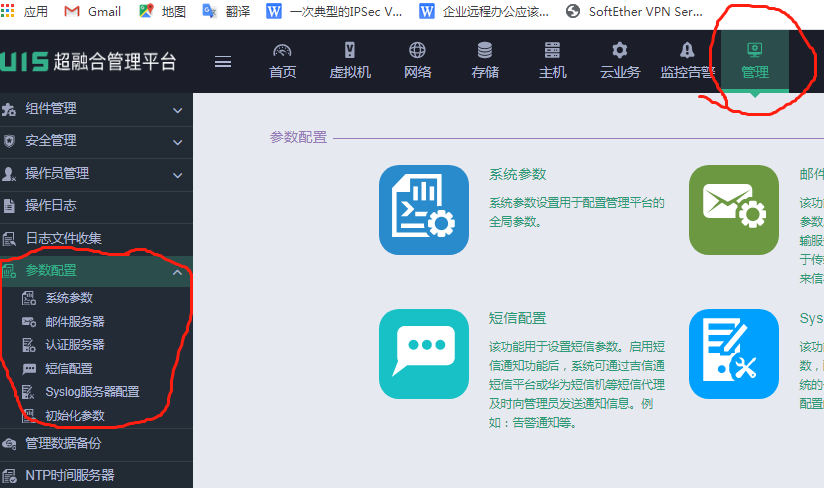This screenshot has width=824, height=488.
Task: Open the 监控告警 bell icon
Action: tap(687, 50)
